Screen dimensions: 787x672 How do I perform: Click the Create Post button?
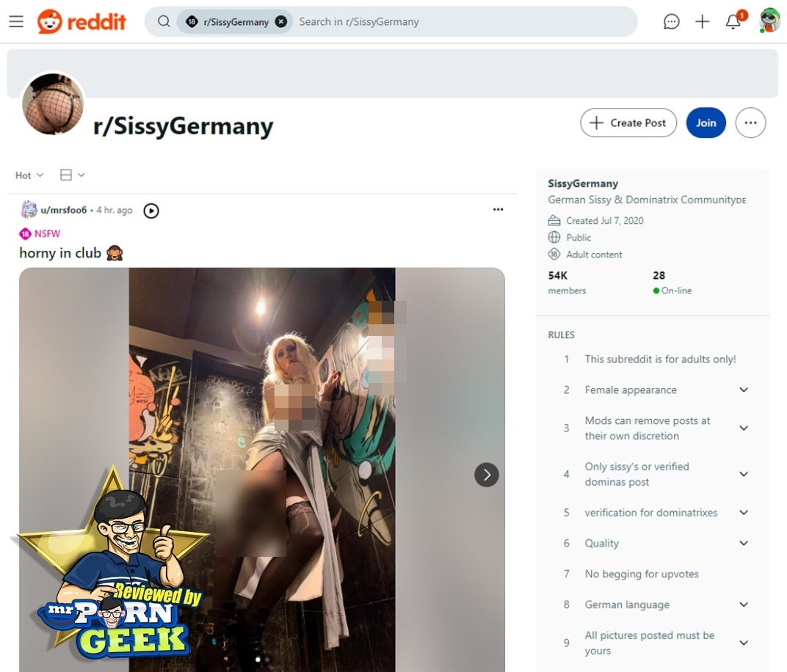pyautogui.click(x=628, y=123)
